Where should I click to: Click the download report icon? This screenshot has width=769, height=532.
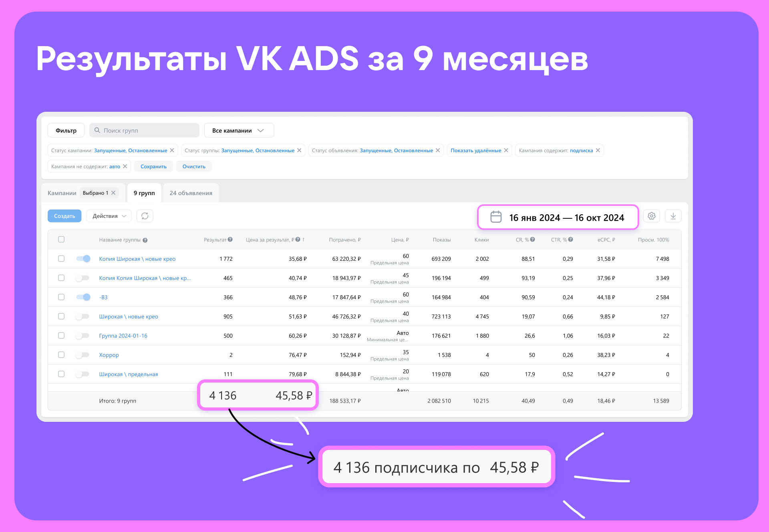673,216
